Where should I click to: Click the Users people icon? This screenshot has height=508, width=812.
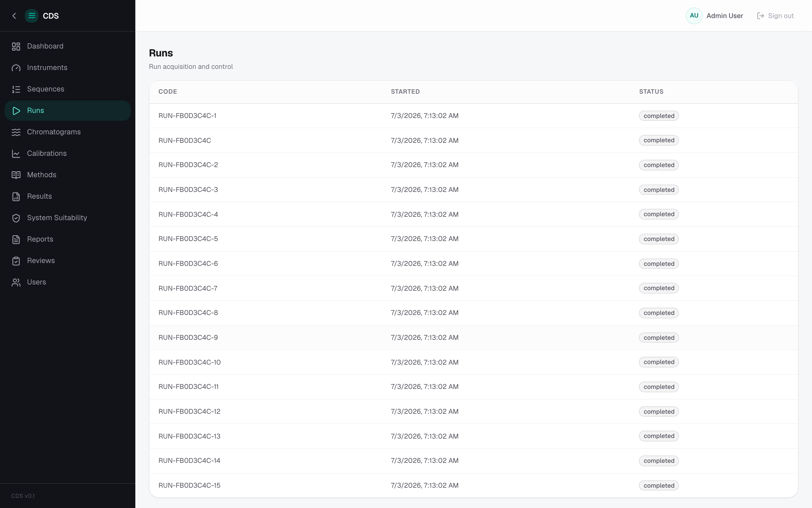click(x=16, y=282)
